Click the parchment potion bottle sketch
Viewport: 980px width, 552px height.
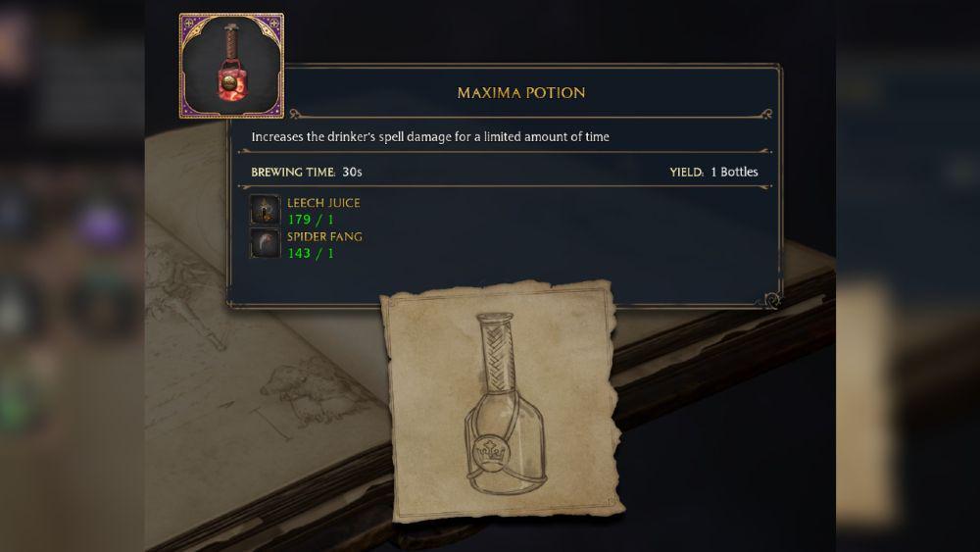(x=503, y=401)
